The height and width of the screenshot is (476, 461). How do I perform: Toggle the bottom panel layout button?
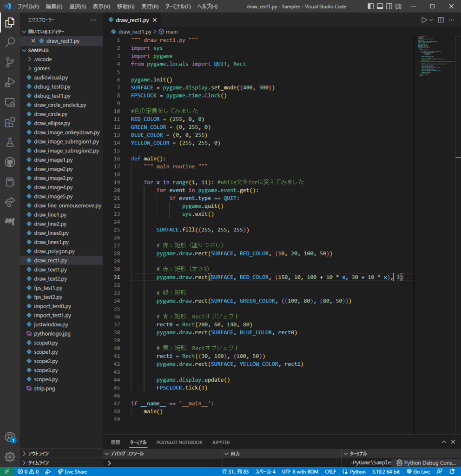[380, 7]
